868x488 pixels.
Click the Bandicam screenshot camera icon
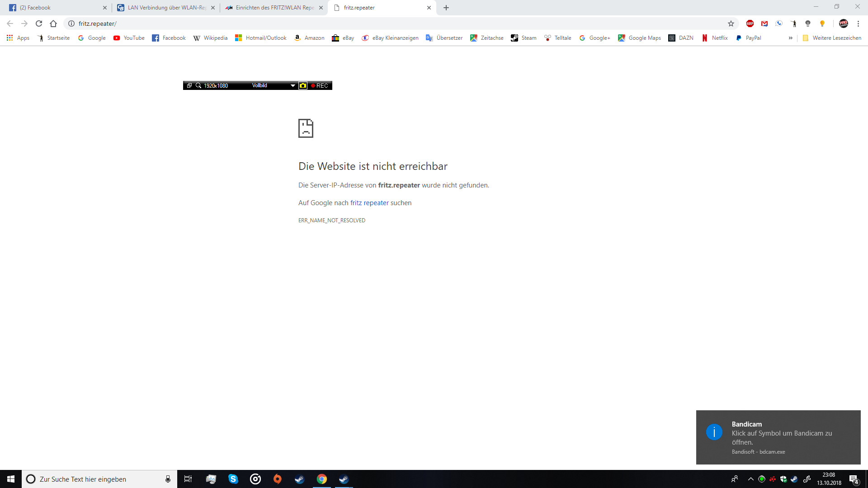pos(303,85)
